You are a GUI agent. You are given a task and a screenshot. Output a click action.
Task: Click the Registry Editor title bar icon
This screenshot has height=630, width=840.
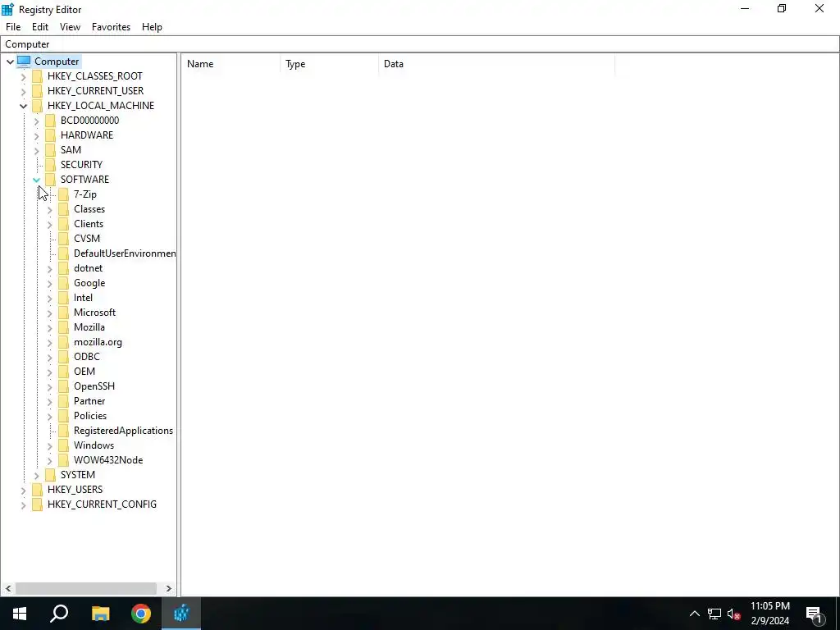tap(8, 9)
